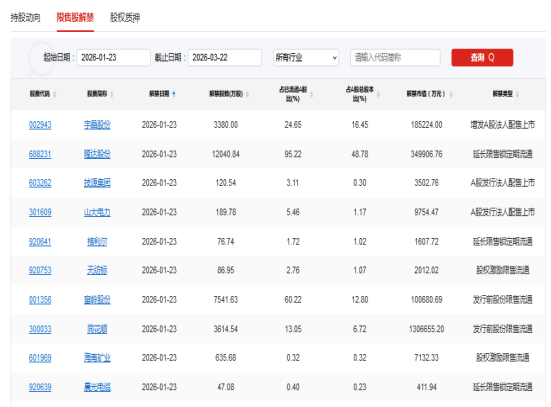Select total share percentage 48.78
551x407 pixels.
[x=360, y=154]
